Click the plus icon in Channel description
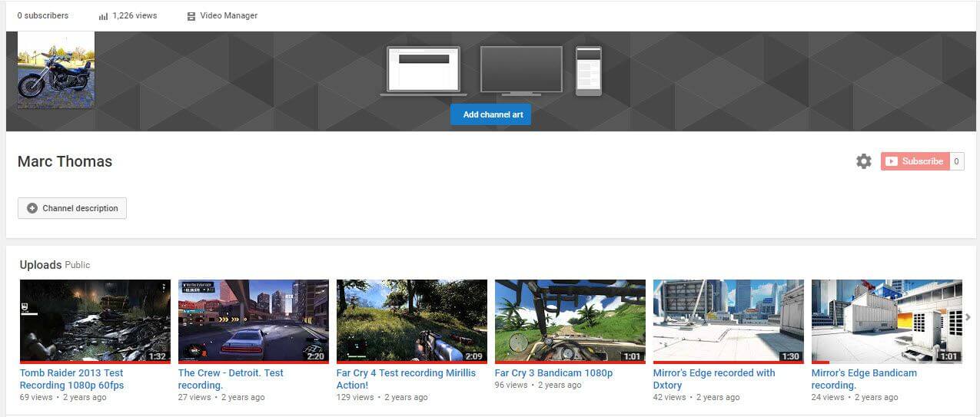The image size is (980, 417). (32, 208)
